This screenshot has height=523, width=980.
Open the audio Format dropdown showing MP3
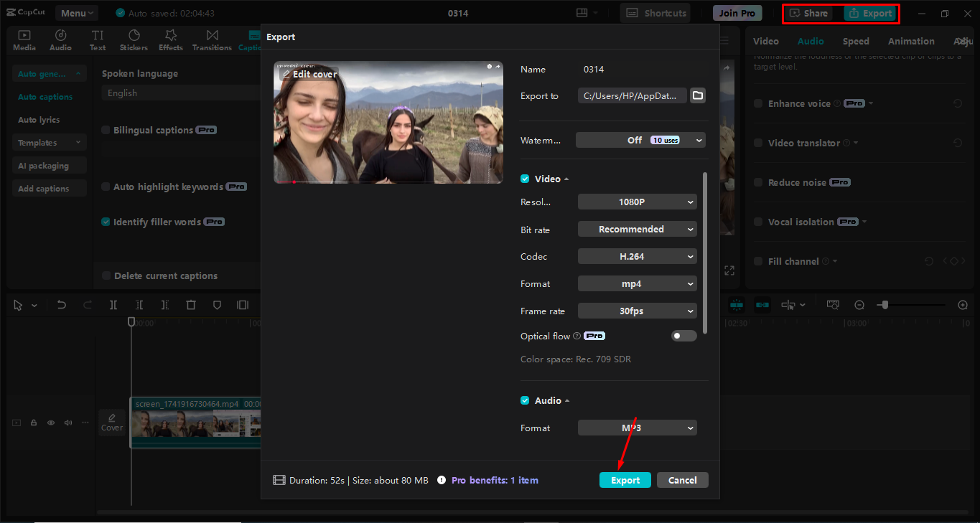pyautogui.click(x=637, y=428)
